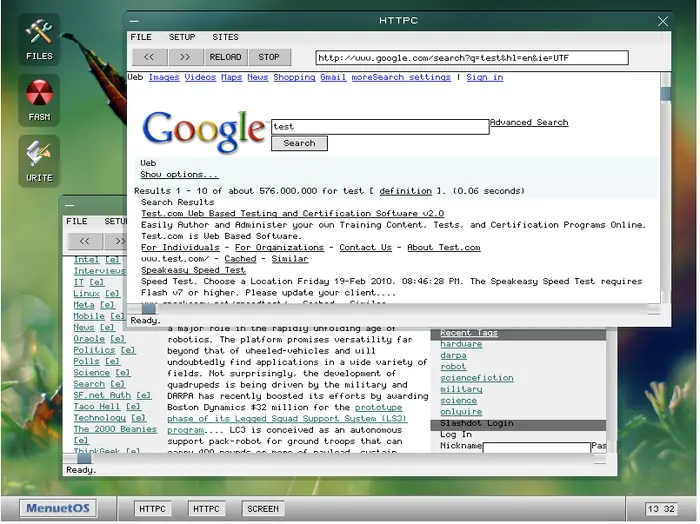The height and width of the screenshot is (524, 700).
Task: Open SETUP menu in front HTTPC window
Action: pyautogui.click(x=182, y=37)
